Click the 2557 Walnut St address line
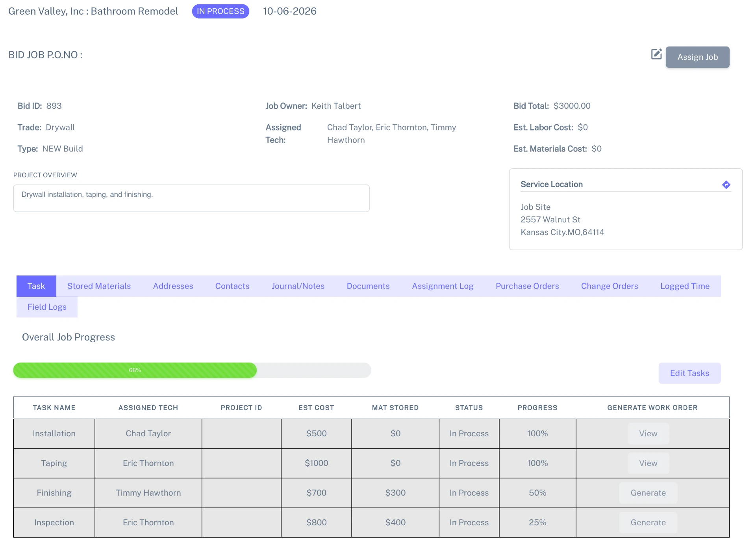 coord(550,220)
